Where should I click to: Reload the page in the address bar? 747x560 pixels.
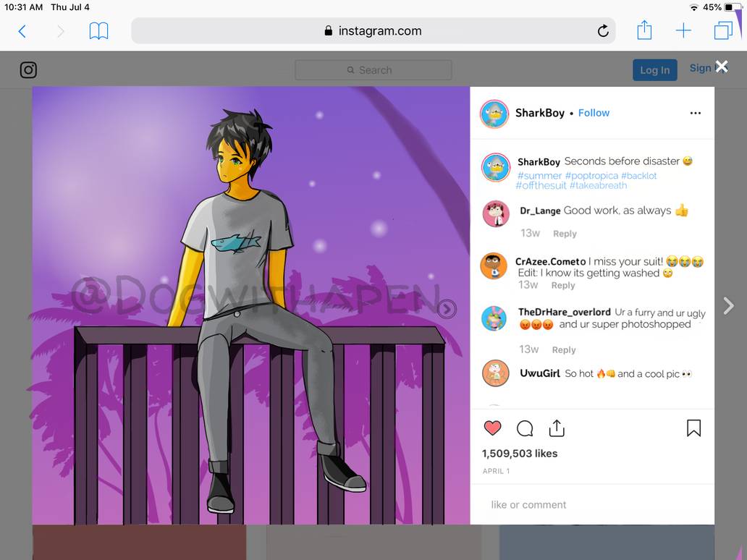[602, 31]
